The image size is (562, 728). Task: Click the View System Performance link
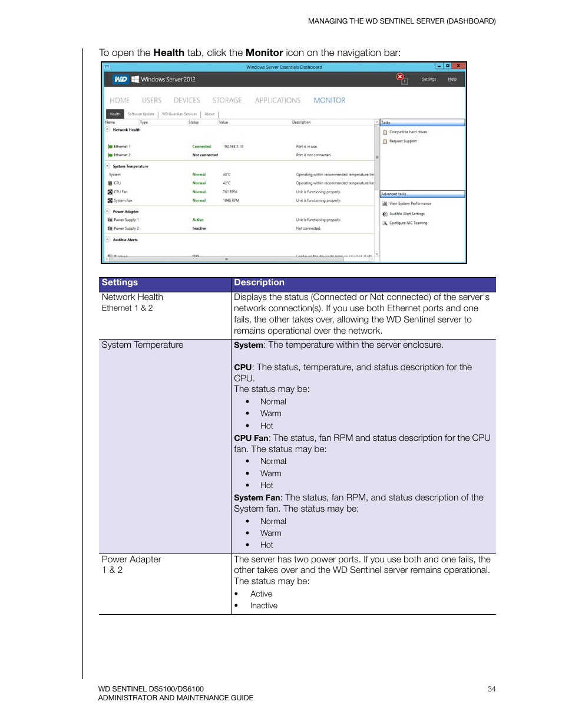coord(410,203)
